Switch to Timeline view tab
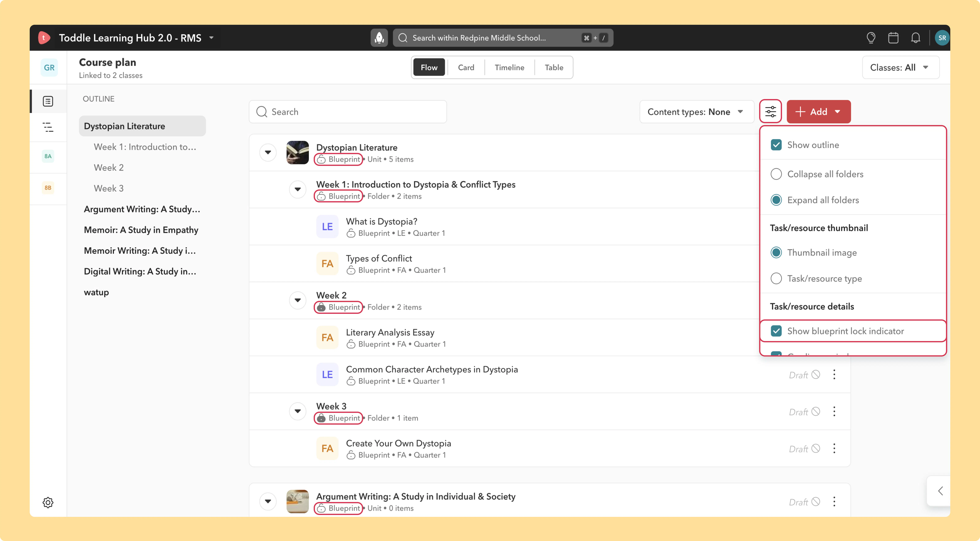The image size is (980, 541). coord(509,67)
